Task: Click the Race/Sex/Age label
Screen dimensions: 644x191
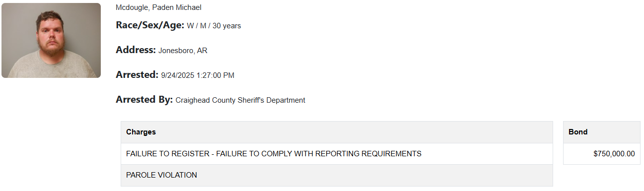Action: (x=150, y=25)
